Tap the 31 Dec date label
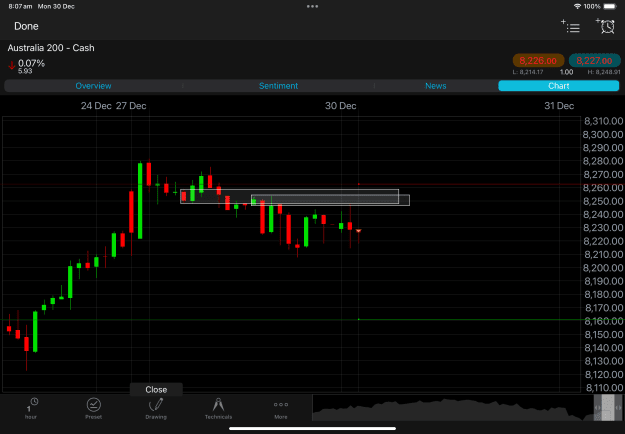 pyautogui.click(x=559, y=106)
